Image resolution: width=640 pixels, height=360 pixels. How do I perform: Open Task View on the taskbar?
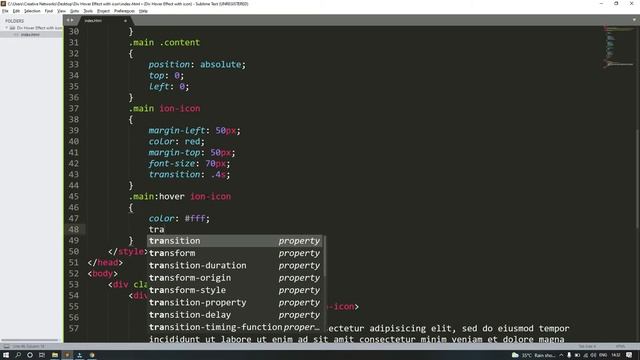(x=42, y=355)
